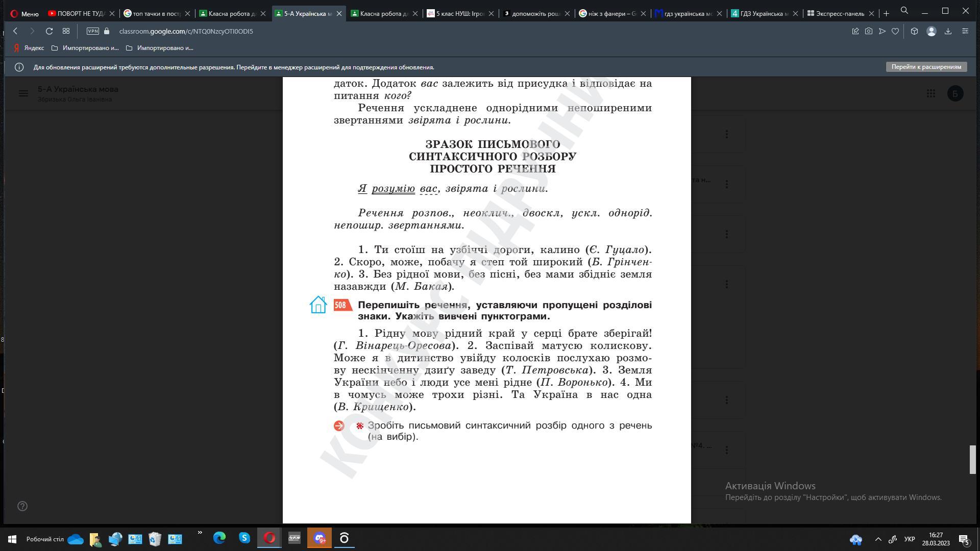The width and height of the screenshot is (980, 551).
Task: Open the speed dial start page icon
Action: pos(66,31)
